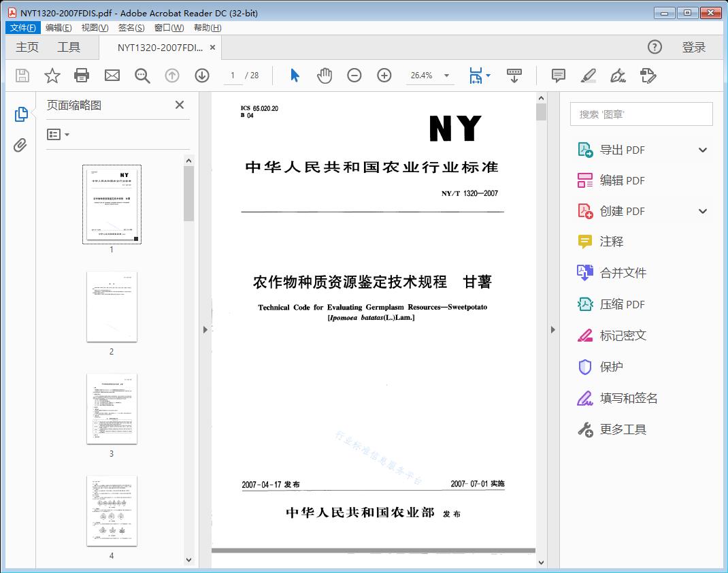Image resolution: width=728 pixels, height=573 pixels.
Task: Open the Attachments panel with paperclip icon
Action: tap(20, 143)
